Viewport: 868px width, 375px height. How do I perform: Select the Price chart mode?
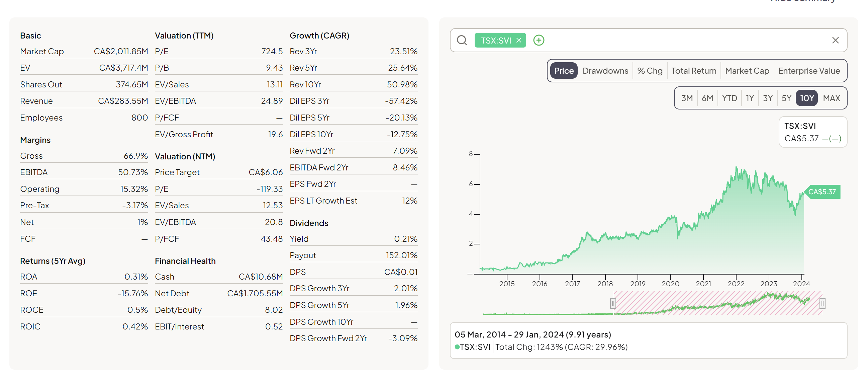pyautogui.click(x=564, y=71)
